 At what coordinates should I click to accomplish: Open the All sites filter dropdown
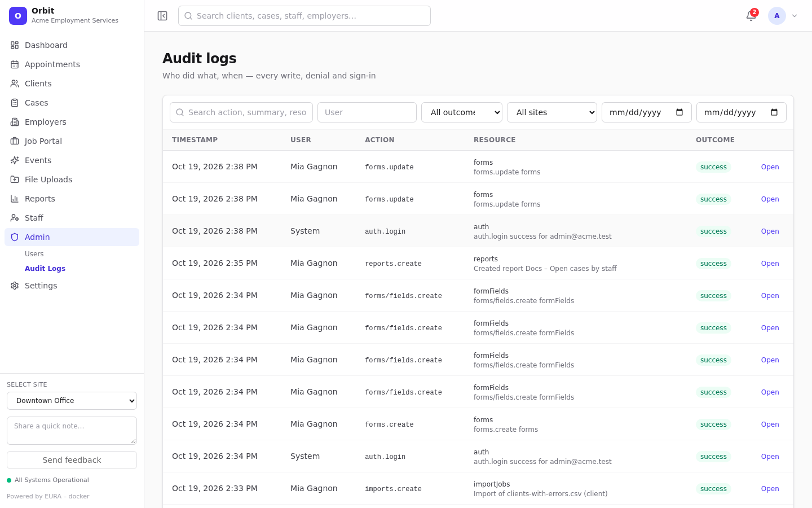coord(552,112)
